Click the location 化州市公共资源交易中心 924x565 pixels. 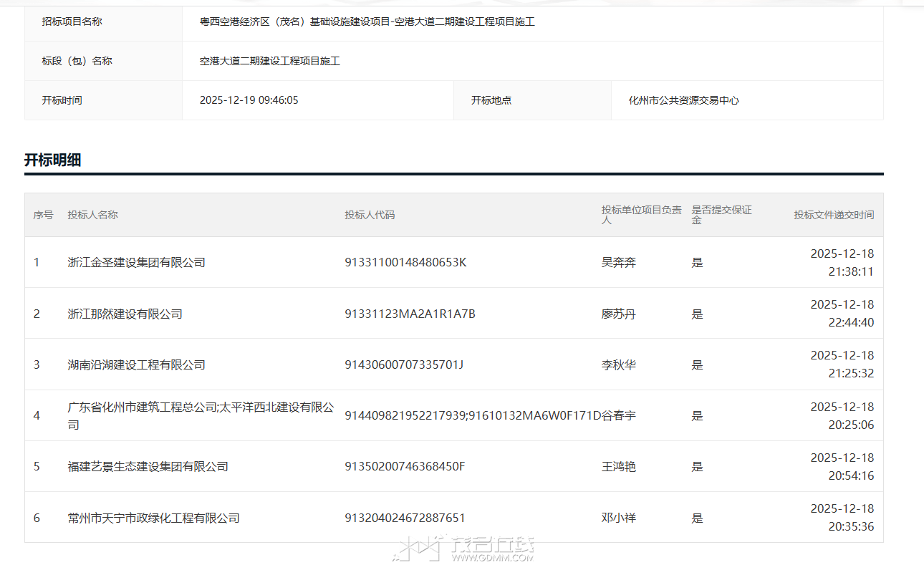pyautogui.click(x=683, y=100)
